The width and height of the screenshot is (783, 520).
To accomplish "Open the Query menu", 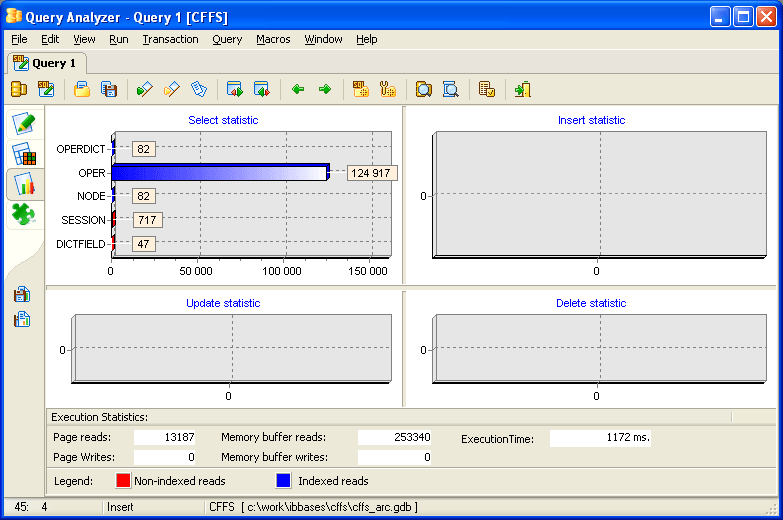I will 227,39.
